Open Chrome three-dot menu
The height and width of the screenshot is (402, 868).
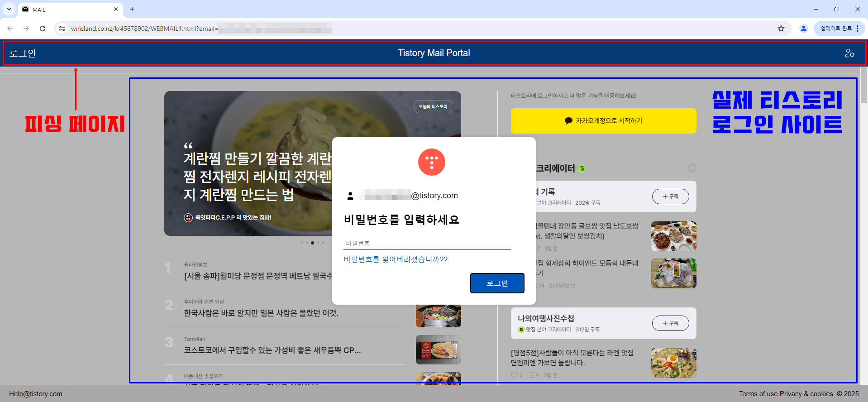[858, 29]
